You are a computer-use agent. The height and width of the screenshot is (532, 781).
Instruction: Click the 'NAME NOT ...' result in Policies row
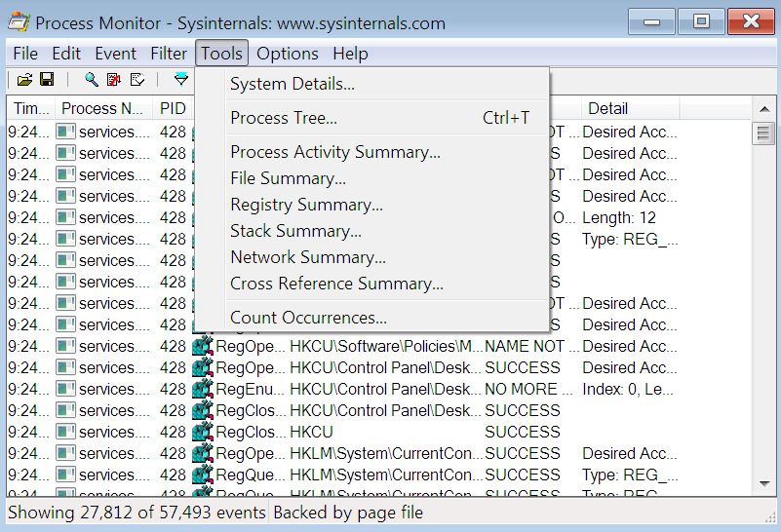(532, 346)
